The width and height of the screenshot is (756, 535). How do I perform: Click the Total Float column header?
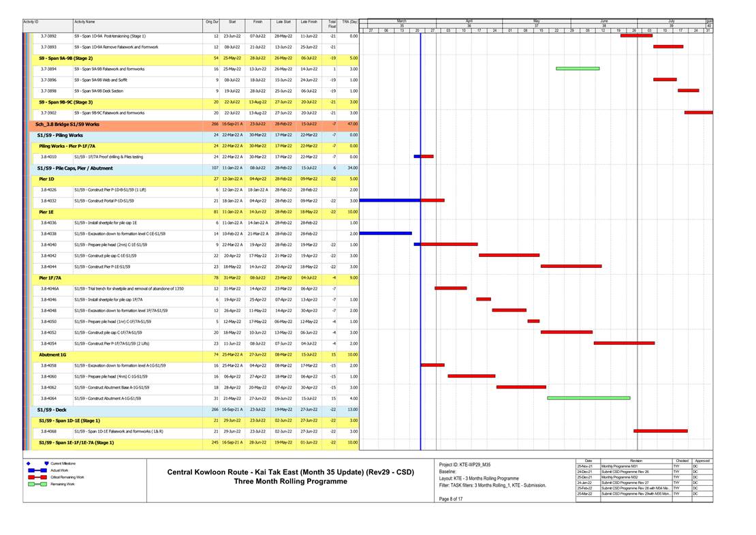coord(332,25)
